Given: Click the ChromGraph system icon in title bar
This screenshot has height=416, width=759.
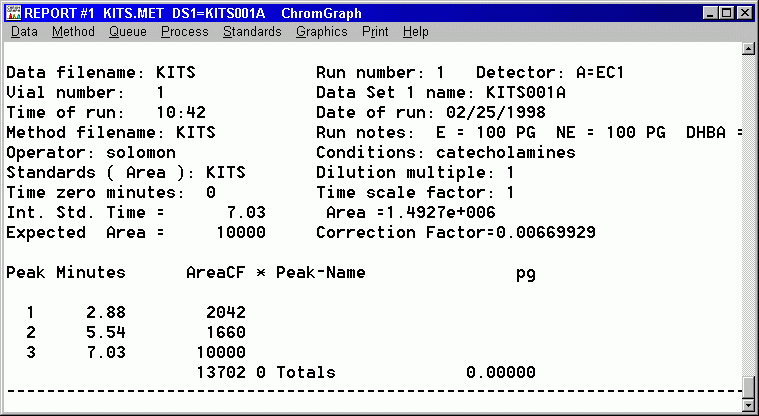Looking at the screenshot, I should point(13,12).
